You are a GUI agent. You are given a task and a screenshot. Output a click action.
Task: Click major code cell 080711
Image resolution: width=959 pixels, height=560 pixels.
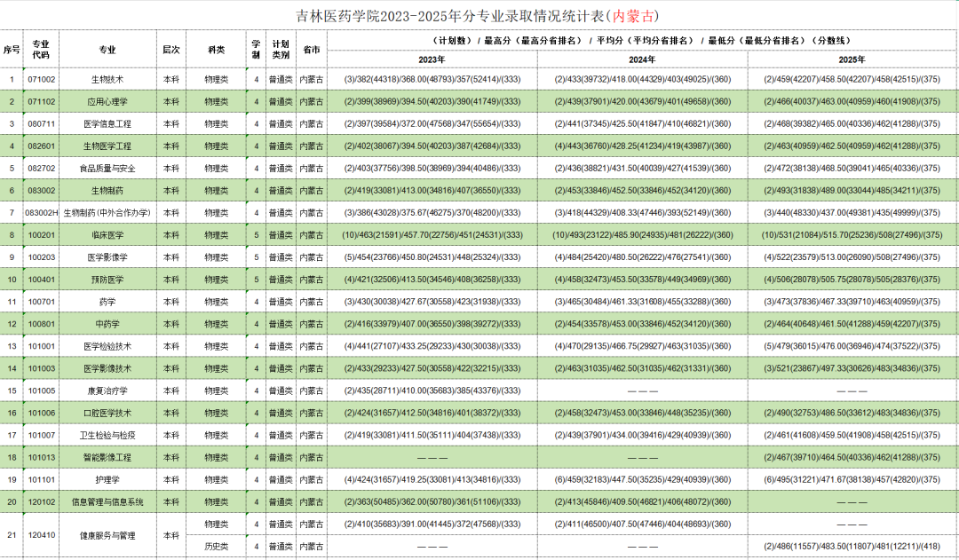coord(41,123)
